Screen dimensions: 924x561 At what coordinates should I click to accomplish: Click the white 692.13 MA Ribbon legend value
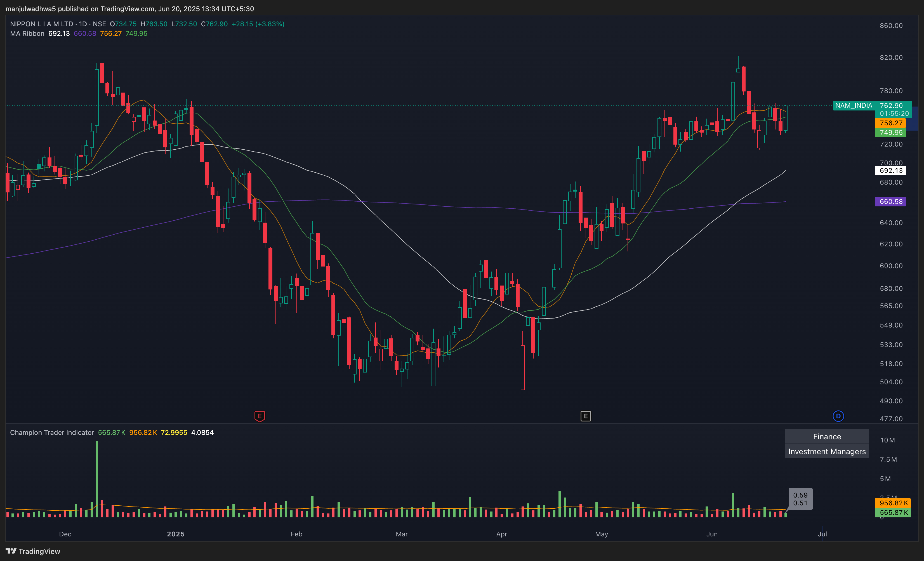[59, 33]
